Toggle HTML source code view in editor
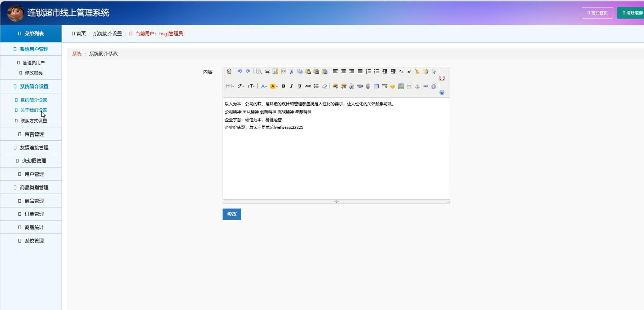This screenshot has height=310, width=644. 229,71
